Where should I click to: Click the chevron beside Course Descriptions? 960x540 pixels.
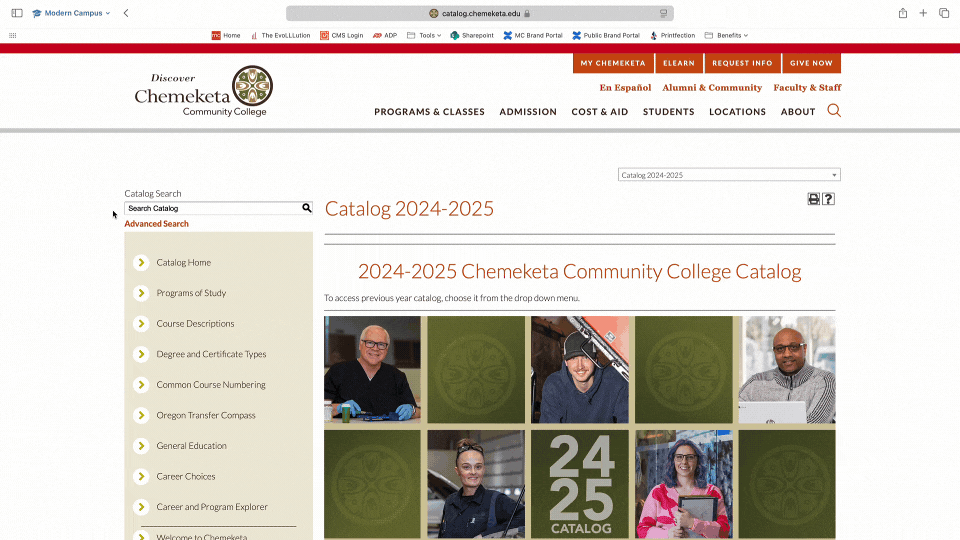point(141,323)
